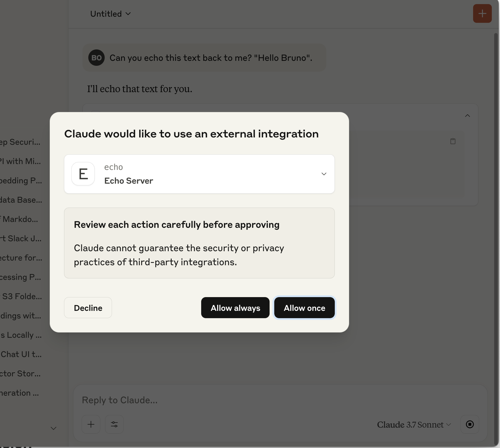Click the user message "Hello Bruno" bubble
The height and width of the screenshot is (448, 500).
pos(204,58)
